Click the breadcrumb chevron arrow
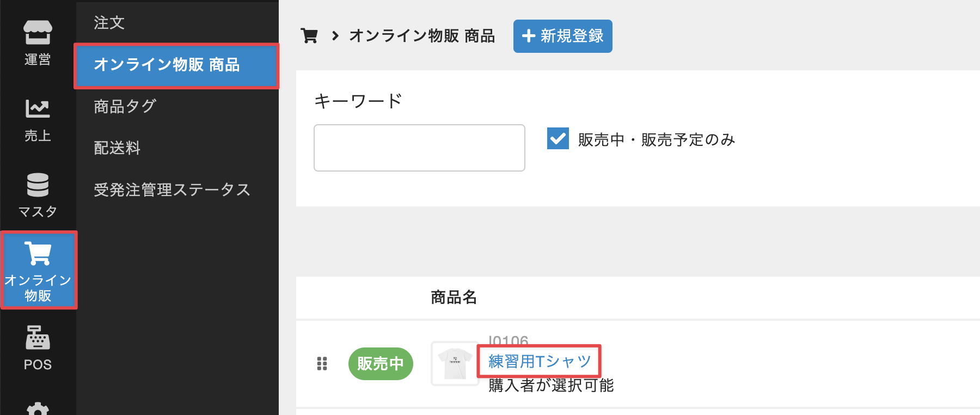The width and height of the screenshot is (980, 415). (x=335, y=36)
